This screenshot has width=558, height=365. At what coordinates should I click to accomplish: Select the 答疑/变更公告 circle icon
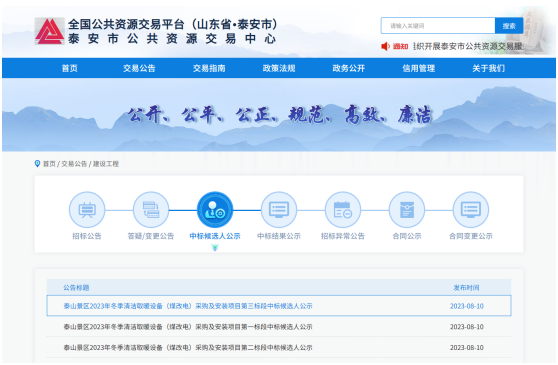pyautogui.click(x=151, y=210)
